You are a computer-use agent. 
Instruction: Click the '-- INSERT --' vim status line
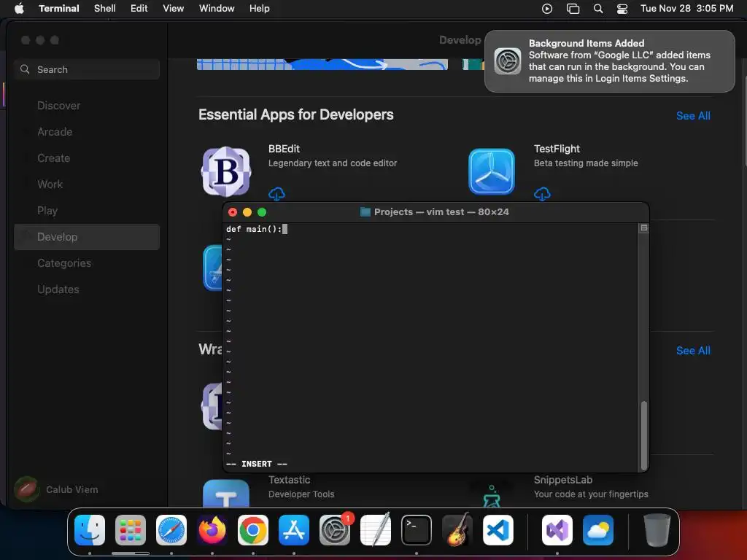pyautogui.click(x=257, y=464)
